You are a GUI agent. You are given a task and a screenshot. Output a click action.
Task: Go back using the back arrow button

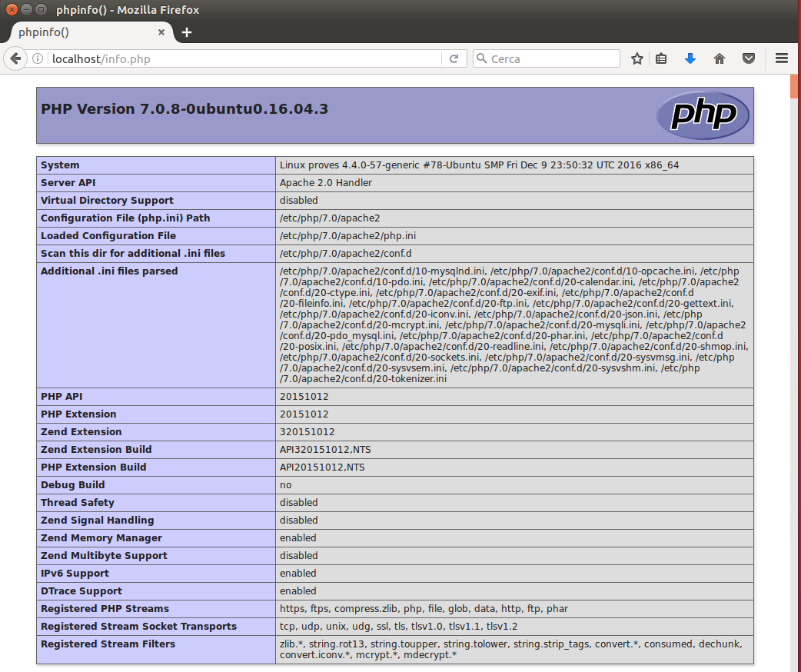pos(15,58)
